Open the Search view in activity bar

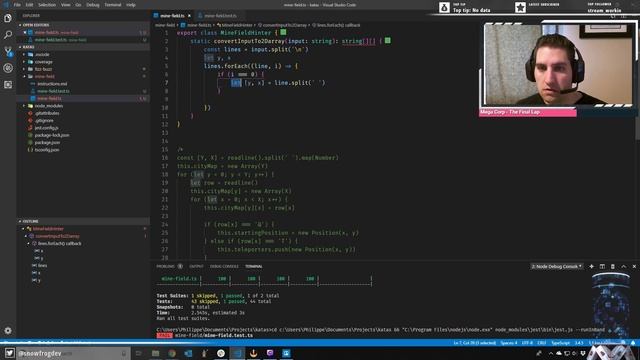(x=8, y=35)
